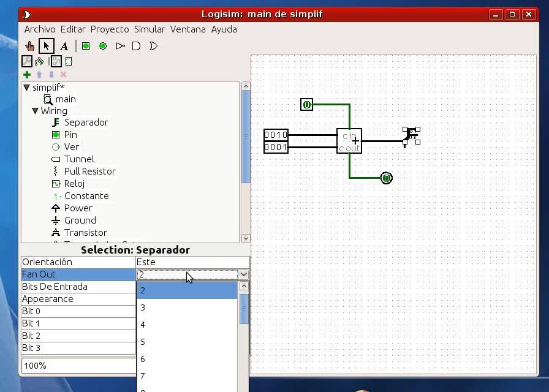This screenshot has width=549, height=392.
Task: Open the Proyecto menu
Action: (110, 29)
